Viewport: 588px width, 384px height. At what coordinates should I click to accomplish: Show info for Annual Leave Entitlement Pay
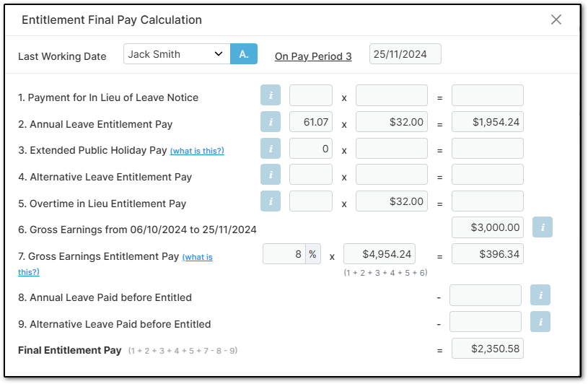271,122
